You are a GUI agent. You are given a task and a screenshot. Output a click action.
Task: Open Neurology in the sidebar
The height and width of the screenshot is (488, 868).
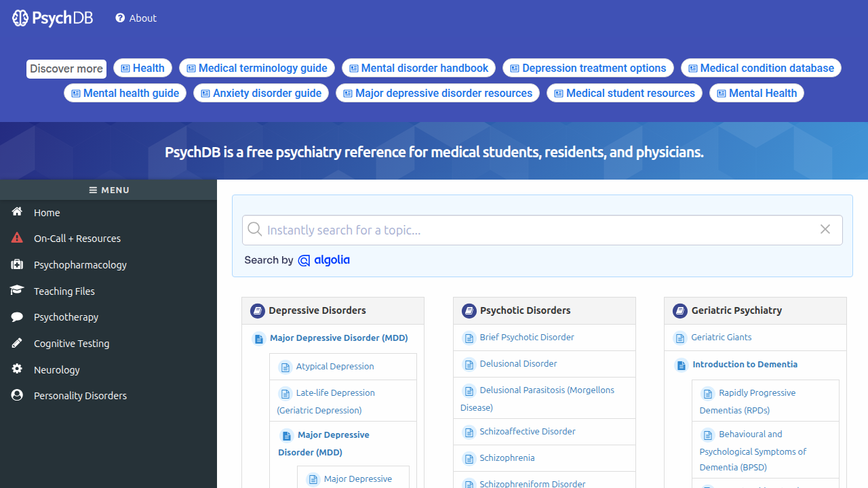click(x=57, y=369)
